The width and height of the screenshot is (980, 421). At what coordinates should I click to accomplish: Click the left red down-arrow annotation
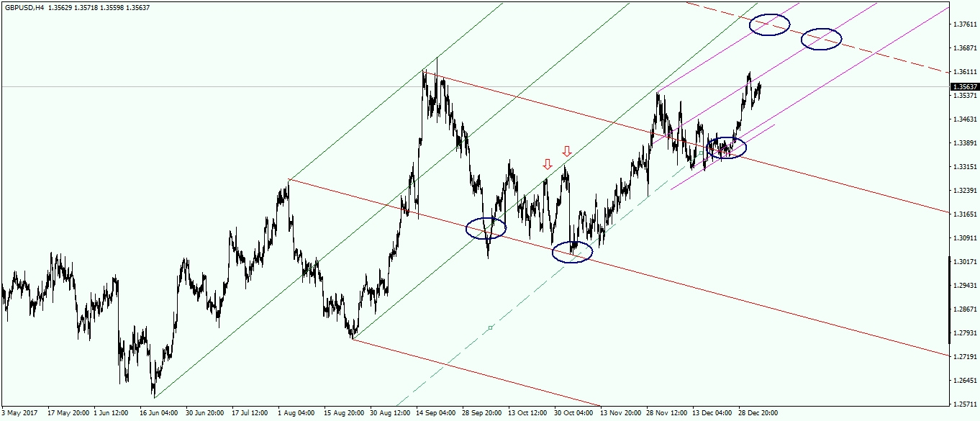point(547,166)
